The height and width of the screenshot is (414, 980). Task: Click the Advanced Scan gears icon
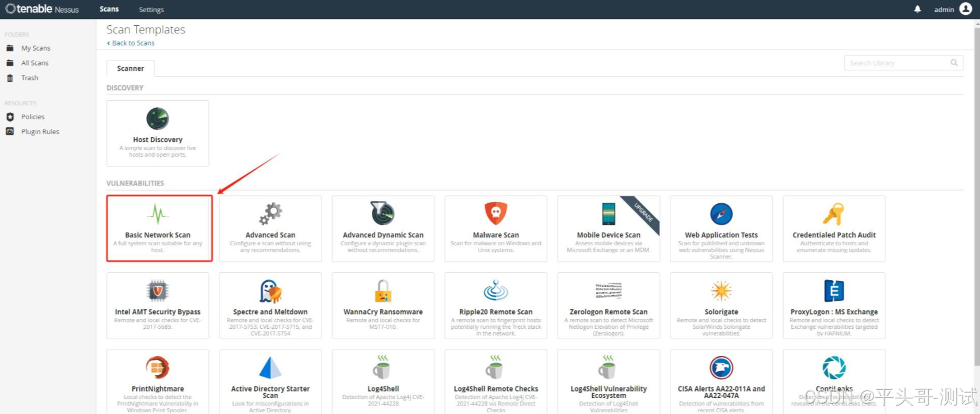click(270, 214)
